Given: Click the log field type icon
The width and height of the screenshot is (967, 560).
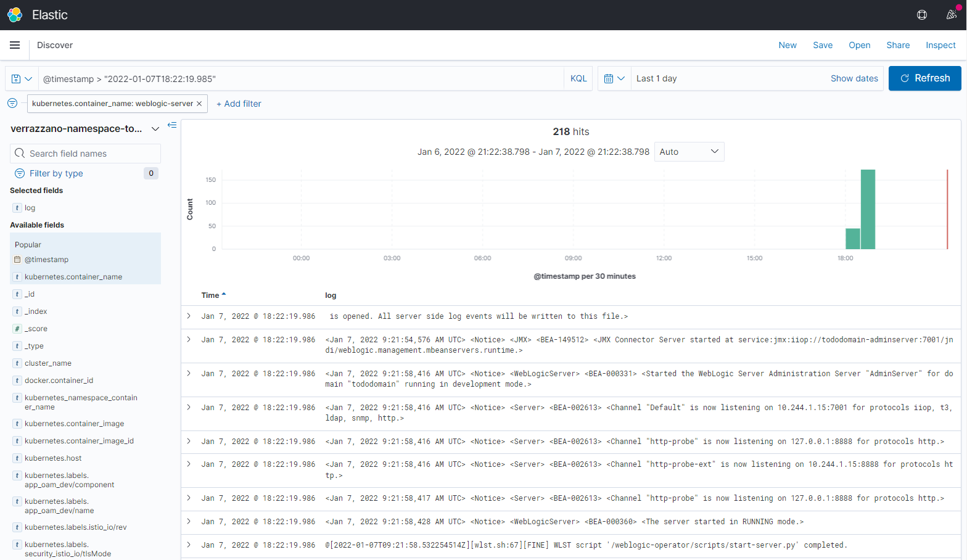Looking at the screenshot, I should (17, 208).
